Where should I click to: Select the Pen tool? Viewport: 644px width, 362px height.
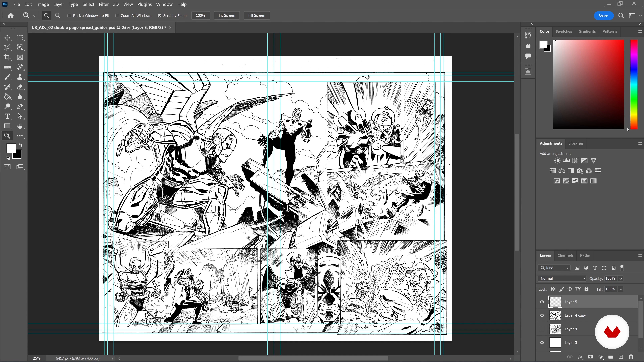[x=20, y=106]
